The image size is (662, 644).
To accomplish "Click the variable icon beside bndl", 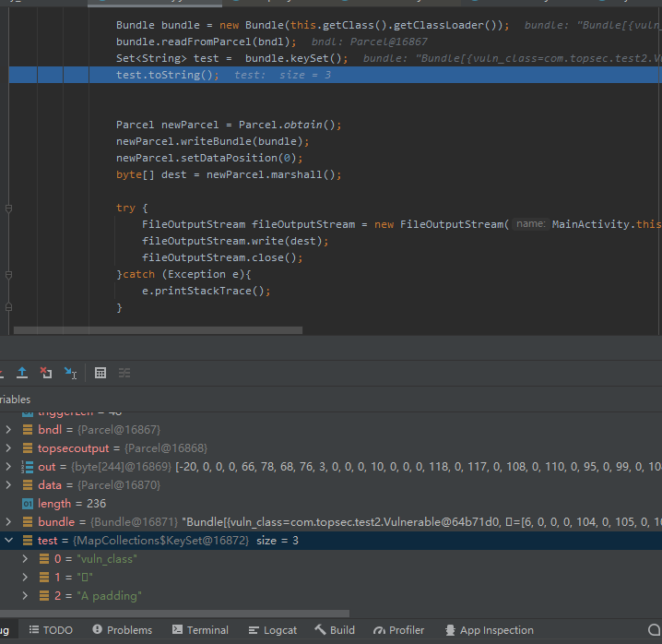I will click(x=28, y=430).
